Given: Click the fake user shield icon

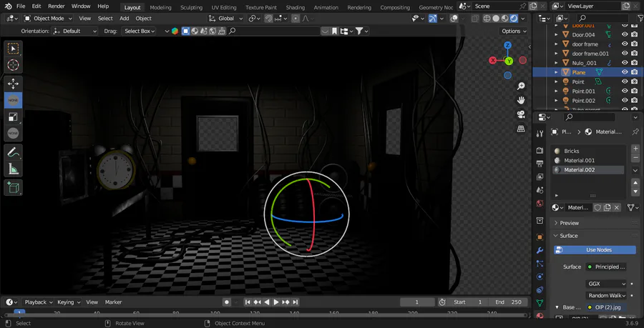Looking at the screenshot, I should pos(597,208).
